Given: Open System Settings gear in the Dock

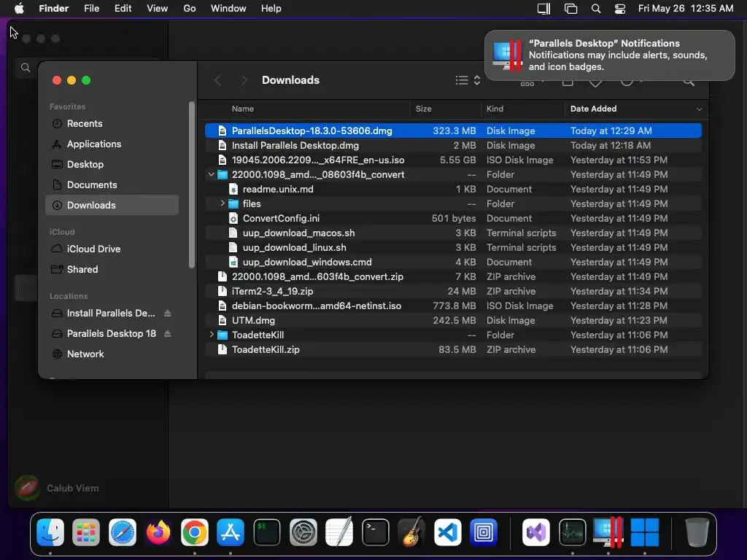Looking at the screenshot, I should click(x=303, y=532).
